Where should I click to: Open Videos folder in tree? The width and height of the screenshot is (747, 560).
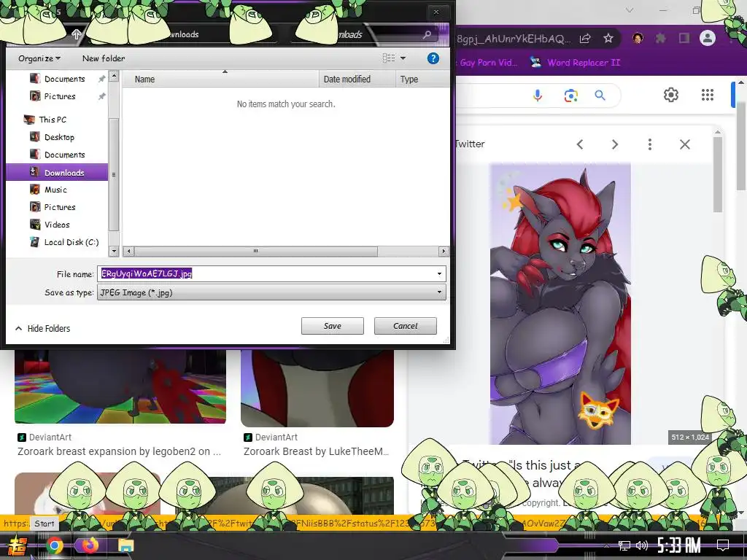57,225
